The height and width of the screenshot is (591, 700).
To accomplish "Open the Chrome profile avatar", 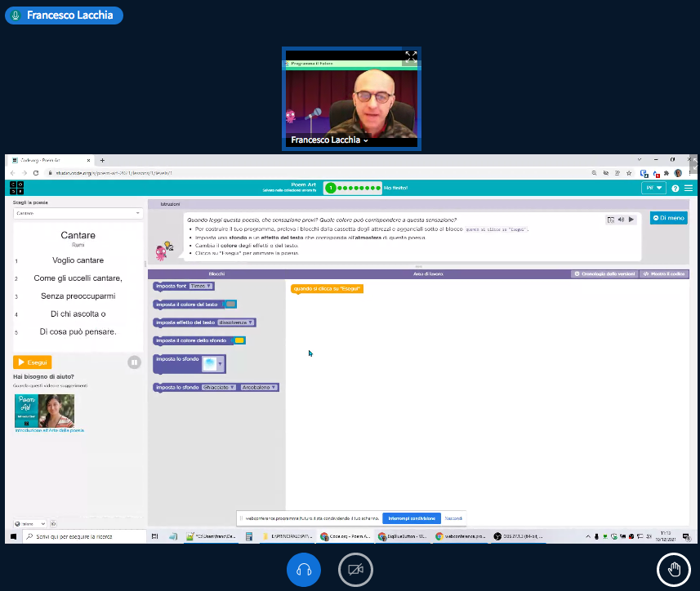I will [678, 173].
